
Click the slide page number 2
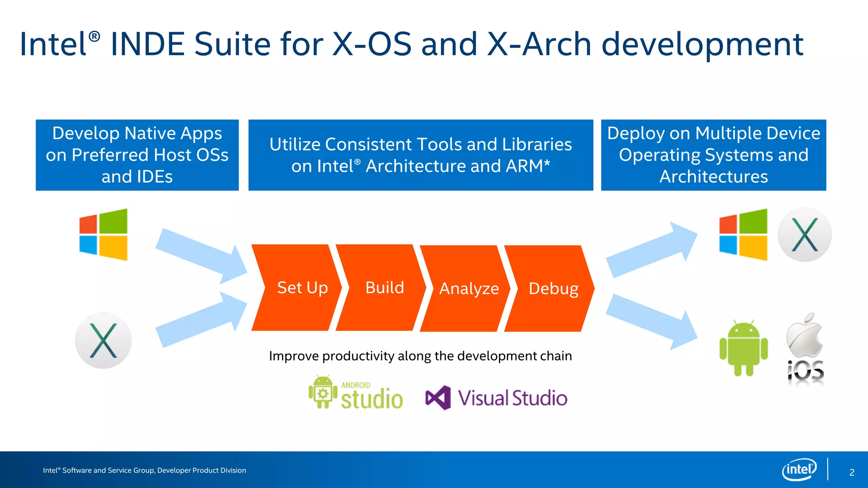[851, 472]
